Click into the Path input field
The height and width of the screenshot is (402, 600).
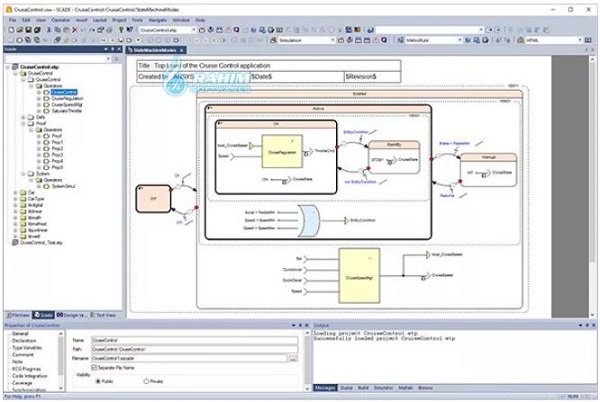(194, 349)
